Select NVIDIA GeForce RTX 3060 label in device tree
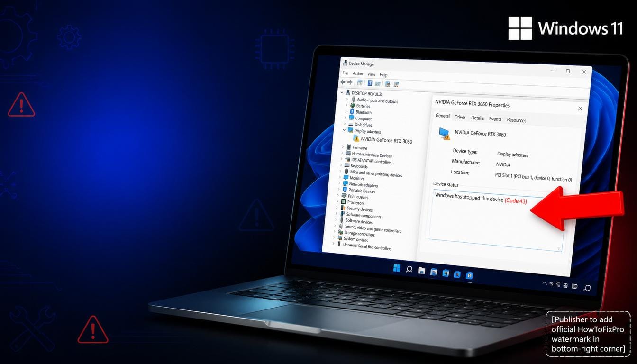 (x=387, y=140)
